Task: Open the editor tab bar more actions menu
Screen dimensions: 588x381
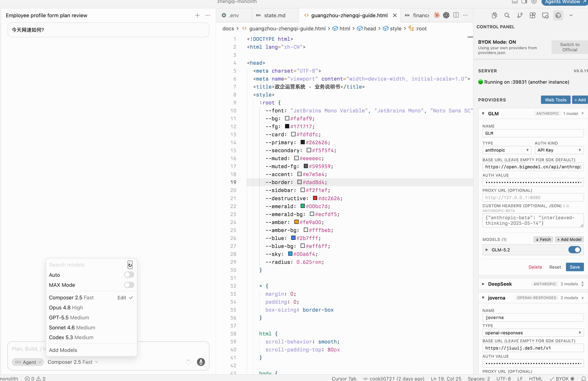Action: (x=466, y=15)
